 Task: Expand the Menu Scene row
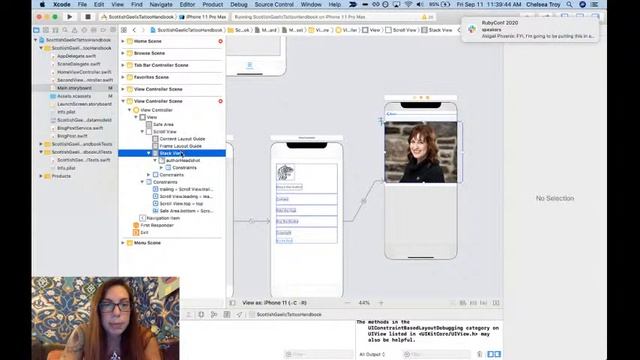(x=123, y=243)
